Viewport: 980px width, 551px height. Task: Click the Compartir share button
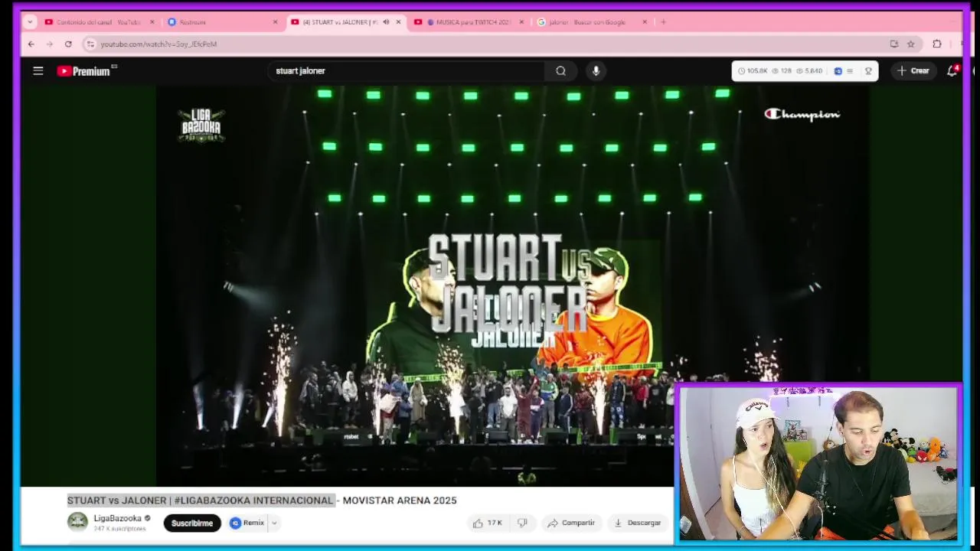571,523
